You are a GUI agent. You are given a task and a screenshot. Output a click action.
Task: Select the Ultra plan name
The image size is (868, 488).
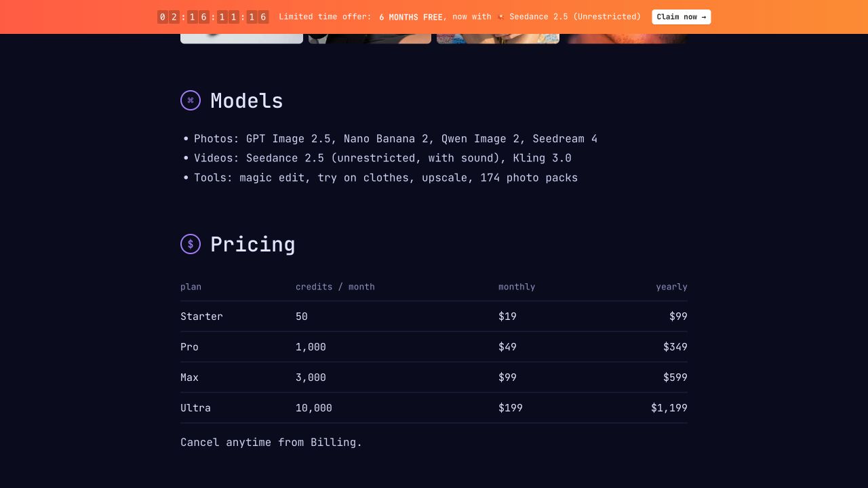pyautogui.click(x=195, y=408)
